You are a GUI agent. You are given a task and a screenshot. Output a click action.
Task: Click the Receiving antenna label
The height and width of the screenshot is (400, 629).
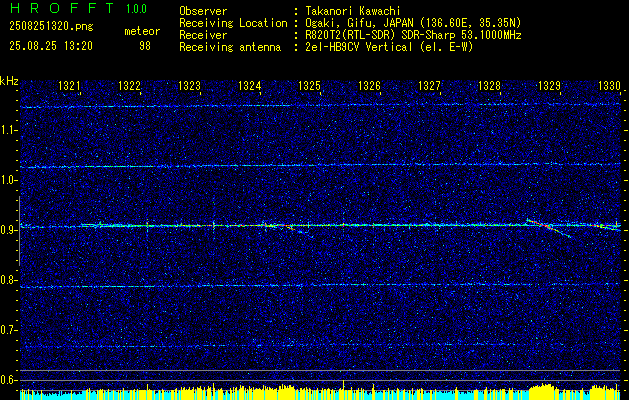[x=230, y=47]
